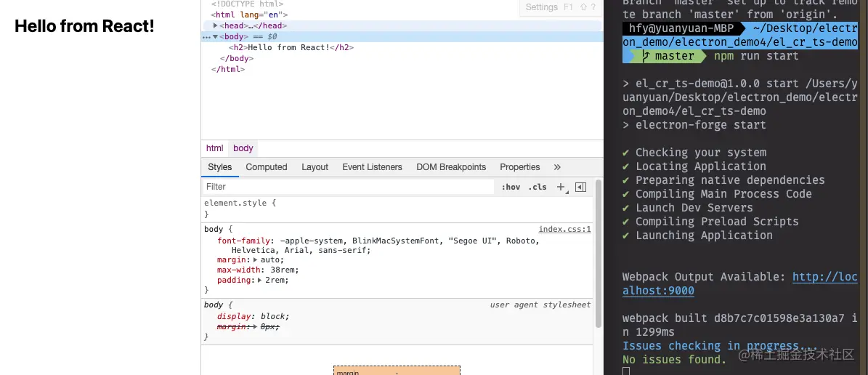
Task: Toggle the computed styles sidebar icon
Action: click(580, 187)
